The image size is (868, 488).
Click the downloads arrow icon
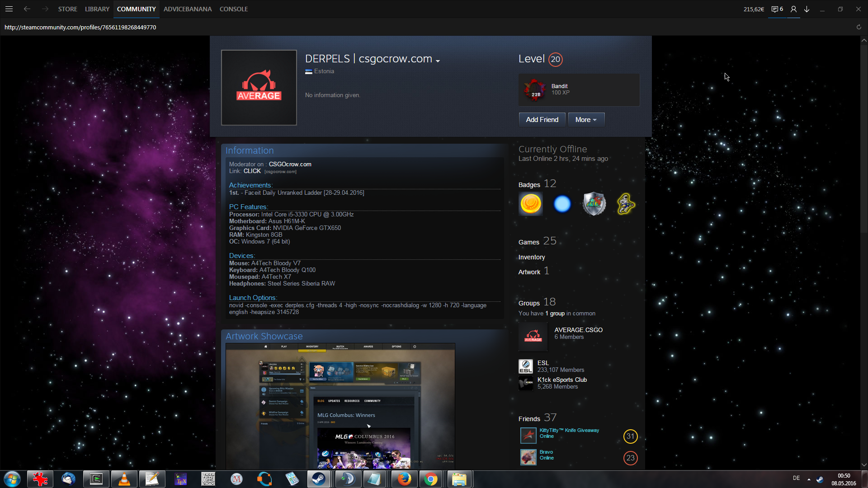pyautogui.click(x=807, y=9)
